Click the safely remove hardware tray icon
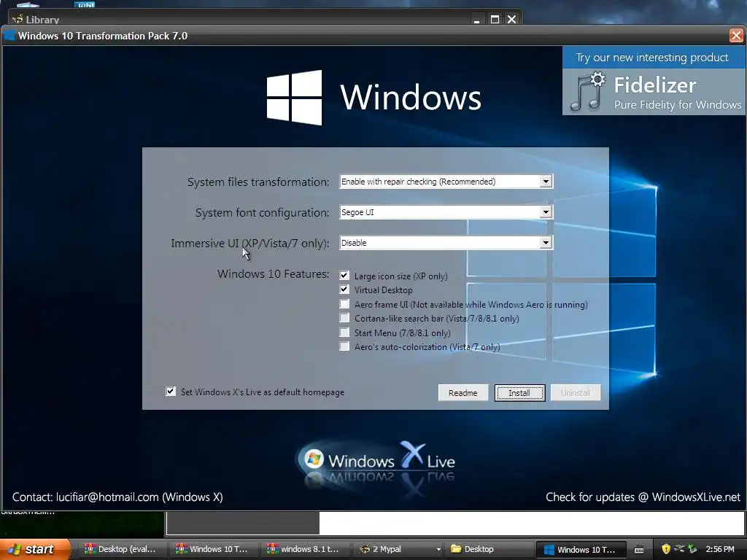747x560 pixels. click(x=693, y=549)
